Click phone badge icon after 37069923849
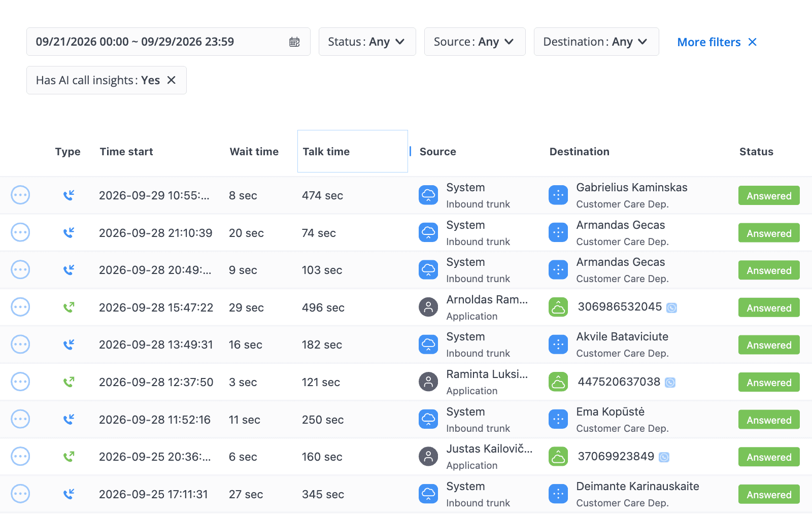Image resolution: width=812 pixels, height=515 pixels. 664,457
